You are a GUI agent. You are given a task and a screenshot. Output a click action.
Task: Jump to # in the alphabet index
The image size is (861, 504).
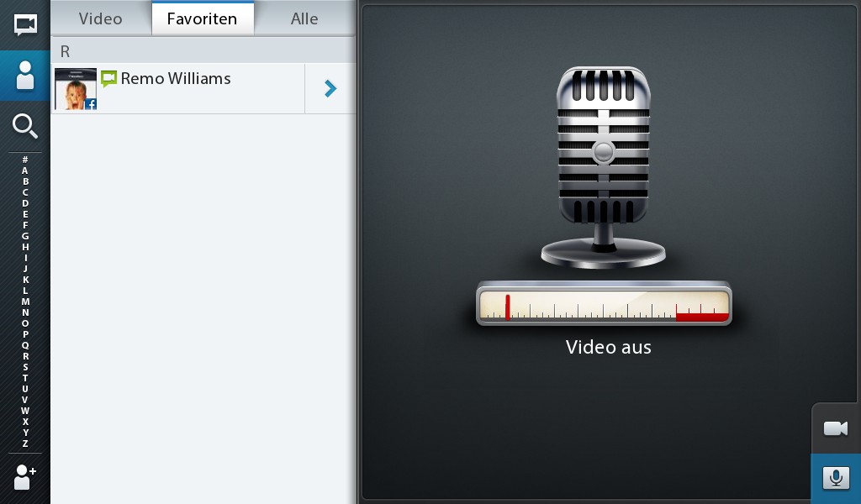point(25,160)
